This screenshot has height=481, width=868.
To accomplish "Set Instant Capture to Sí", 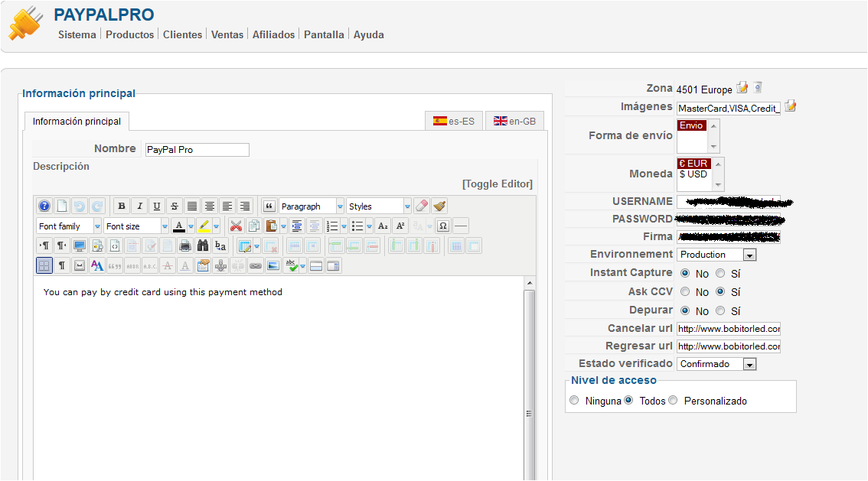I will tap(720, 273).
